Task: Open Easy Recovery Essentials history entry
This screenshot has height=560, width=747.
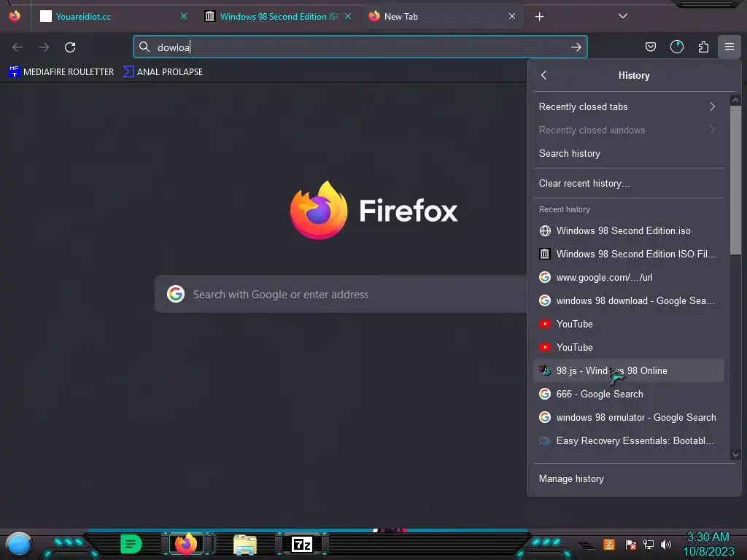Action: 628,440
